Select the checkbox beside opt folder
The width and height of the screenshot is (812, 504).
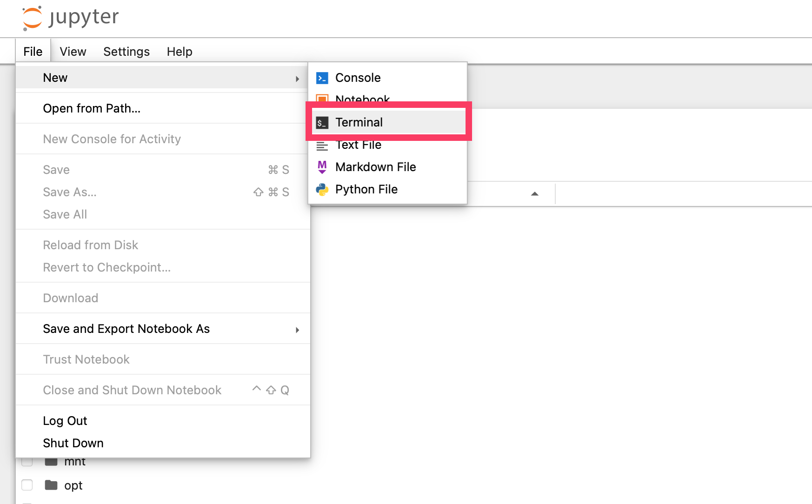[27, 485]
